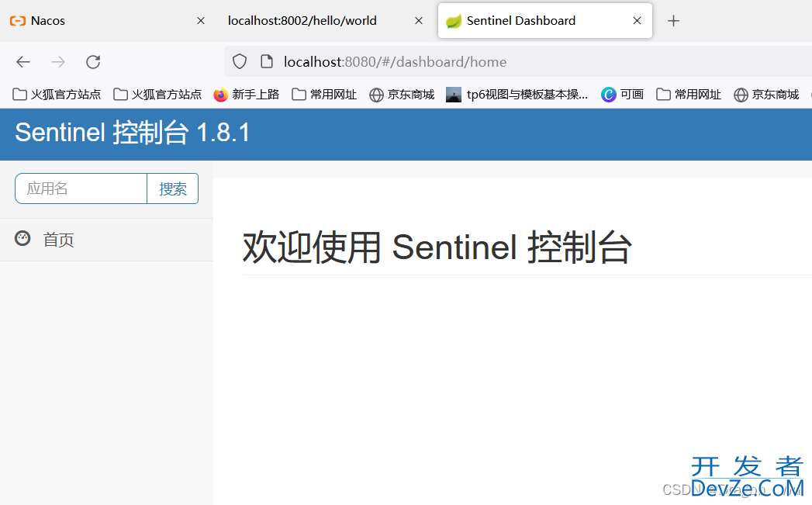Screen dimensions: 812x505
Task: Open the tp6视图与模板基本操 bookmark
Action: tap(517, 95)
